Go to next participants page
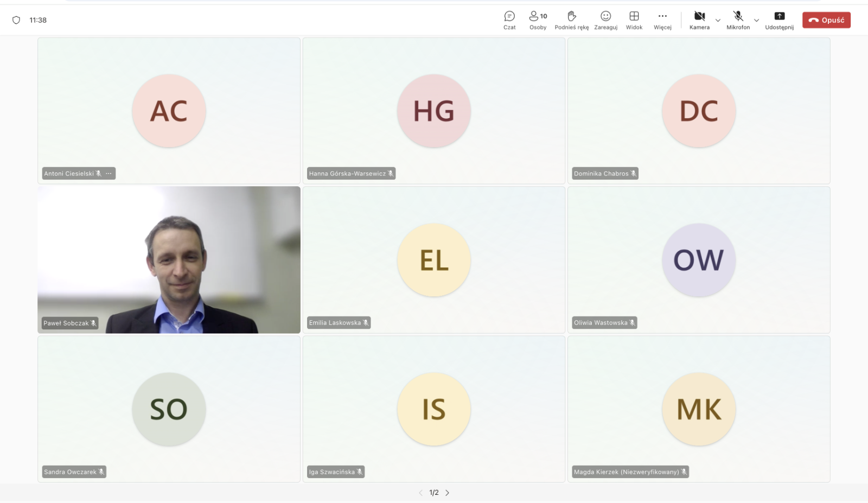Image resolution: width=868 pixels, height=503 pixels. [x=447, y=493]
